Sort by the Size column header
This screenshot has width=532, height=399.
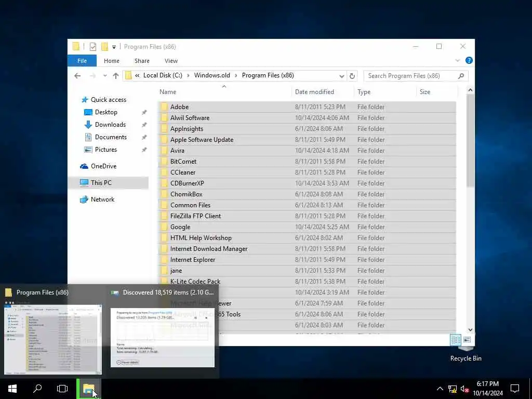tap(437, 92)
